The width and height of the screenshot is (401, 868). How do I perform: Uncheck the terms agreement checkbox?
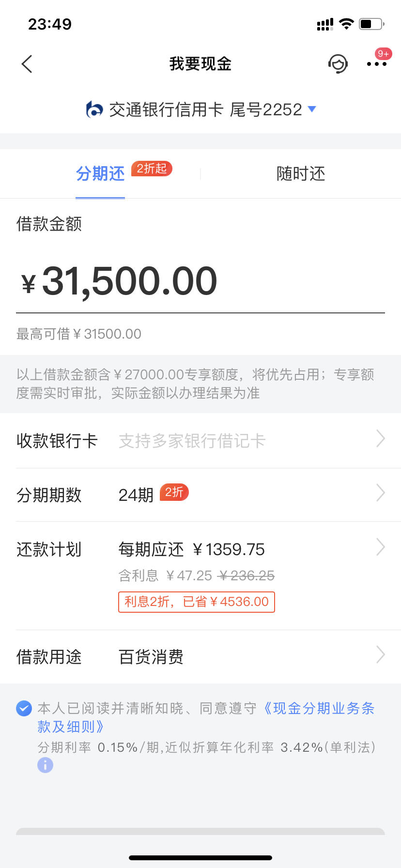tap(24, 709)
